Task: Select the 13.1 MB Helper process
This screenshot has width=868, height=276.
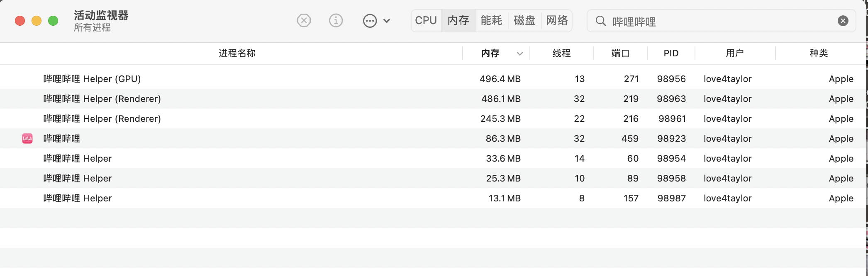Action: pyautogui.click(x=78, y=198)
